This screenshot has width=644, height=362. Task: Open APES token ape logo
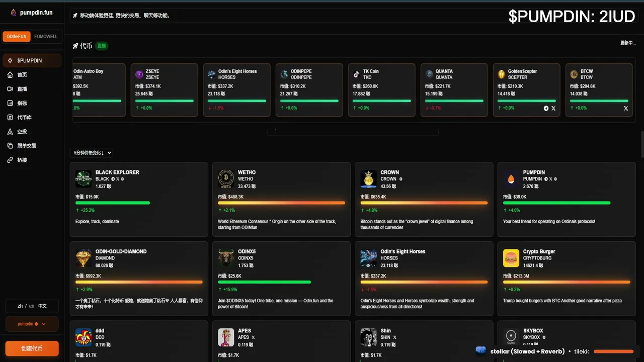click(x=226, y=337)
